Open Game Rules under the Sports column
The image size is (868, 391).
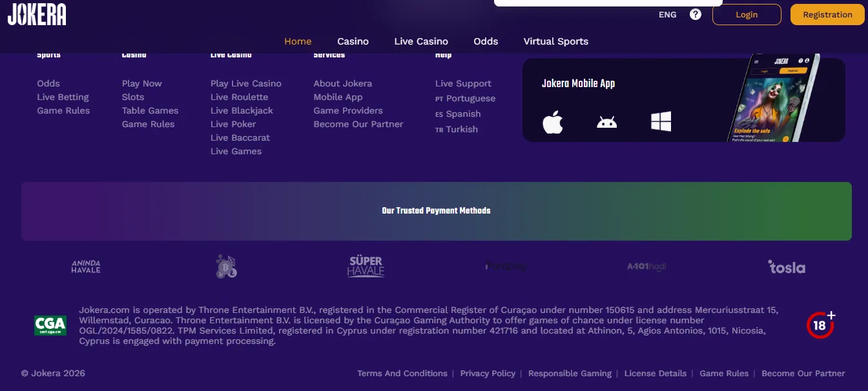coord(63,110)
